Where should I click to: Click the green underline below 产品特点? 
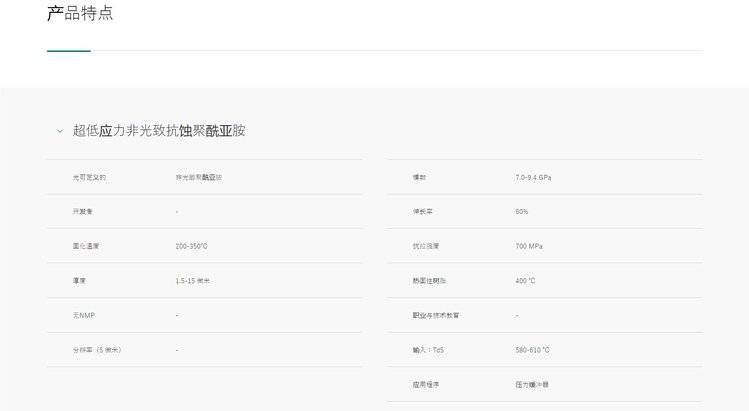pyautogui.click(x=68, y=50)
